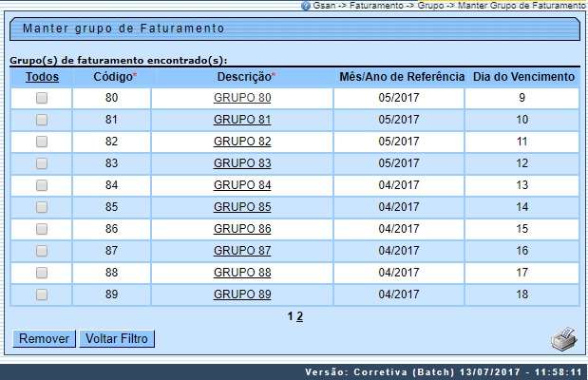Image resolution: width=588 pixels, height=380 pixels.
Task: Click the Mês/Ano de Referência header
Action: point(402,77)
